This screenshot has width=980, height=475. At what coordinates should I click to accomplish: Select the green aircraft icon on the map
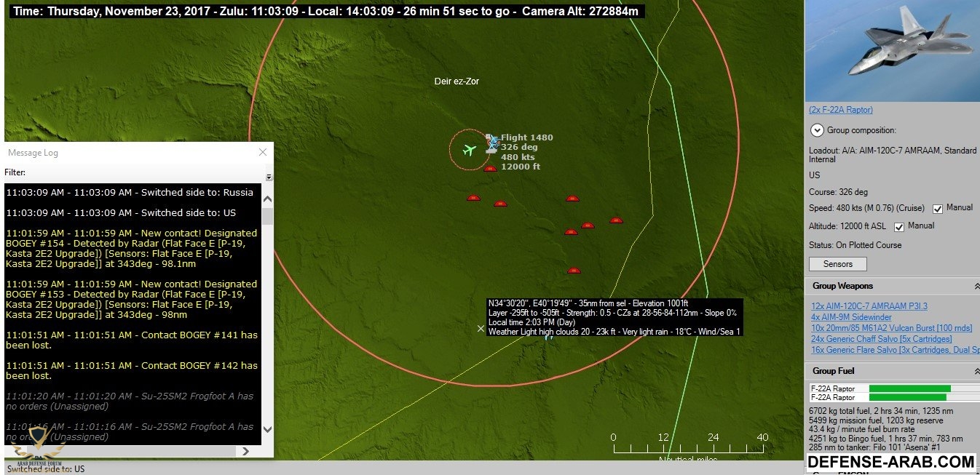pyautogui.click(x=469, y=151)
